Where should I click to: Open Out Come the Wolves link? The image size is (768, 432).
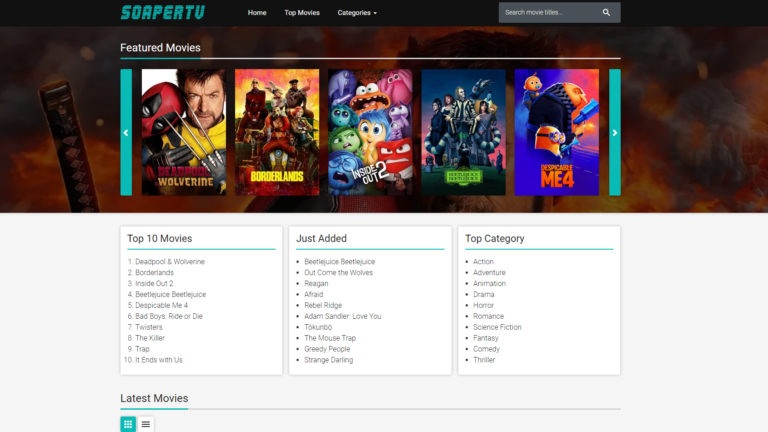coord(338,272)
